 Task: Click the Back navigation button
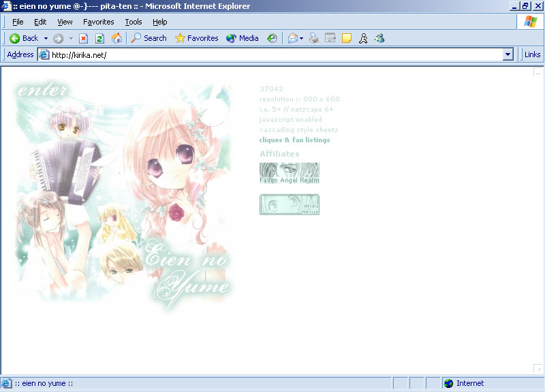point(24,38)
